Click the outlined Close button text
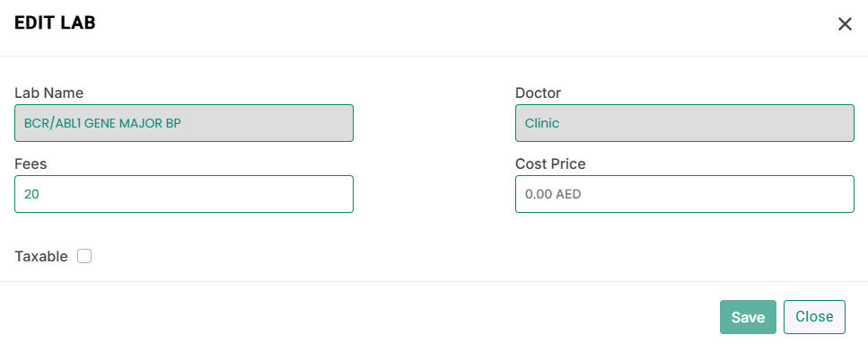Image resolution: width=868 pixels, height=344 pixels. 814,316
